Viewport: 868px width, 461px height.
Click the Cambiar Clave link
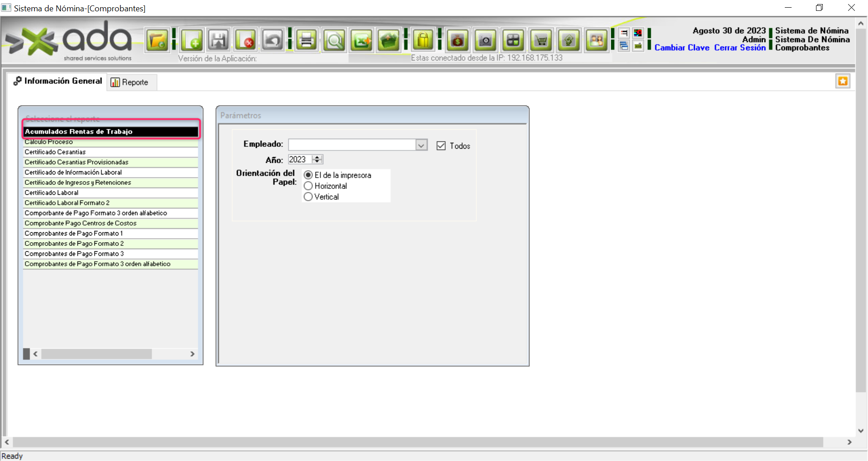pyautogui.click(x=682, y=48)
